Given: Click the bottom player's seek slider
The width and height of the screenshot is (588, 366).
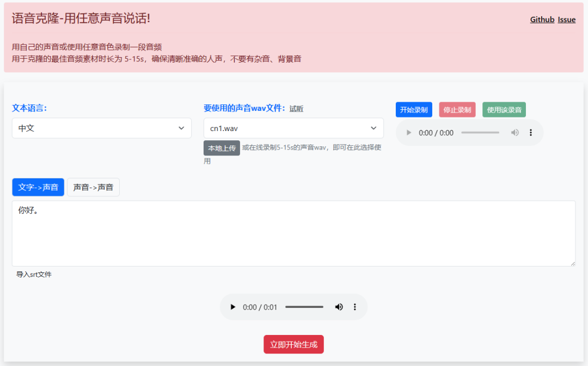Looking at the screenshot, I should point(304,307).
